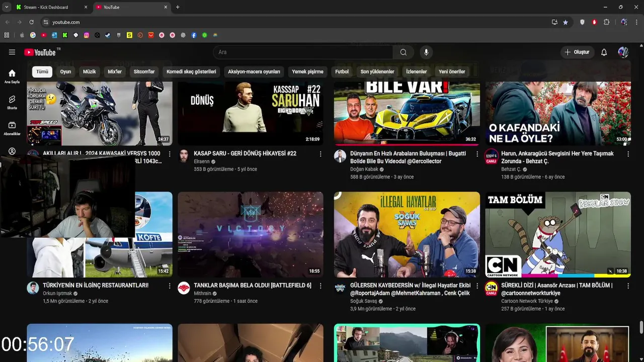Click the page vertical scrollbar thumb
The width and height of the screenshot is (644, 362).
641,327
